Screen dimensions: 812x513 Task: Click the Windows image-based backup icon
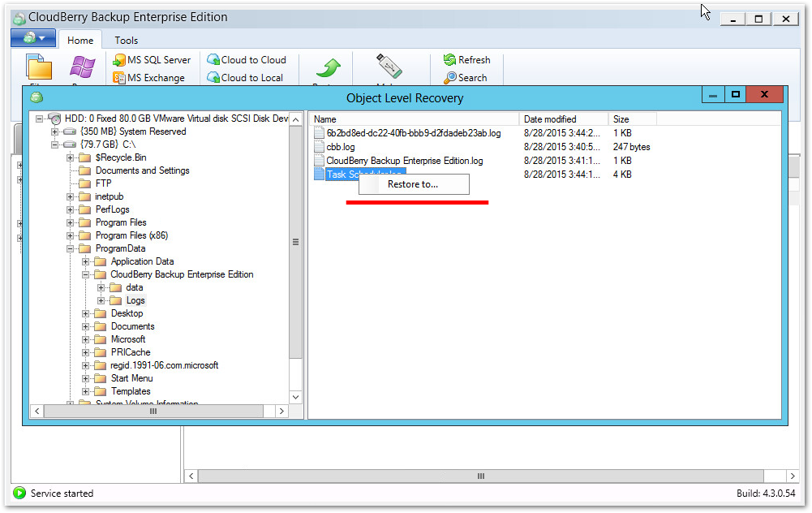pyautogui.click(x=83, y=67)
